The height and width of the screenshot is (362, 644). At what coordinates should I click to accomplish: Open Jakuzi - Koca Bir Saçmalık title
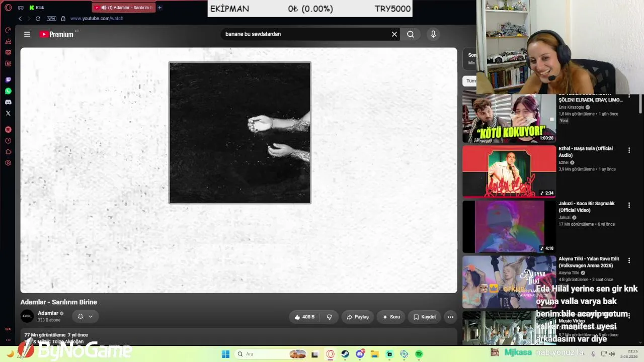pos(587,207)
